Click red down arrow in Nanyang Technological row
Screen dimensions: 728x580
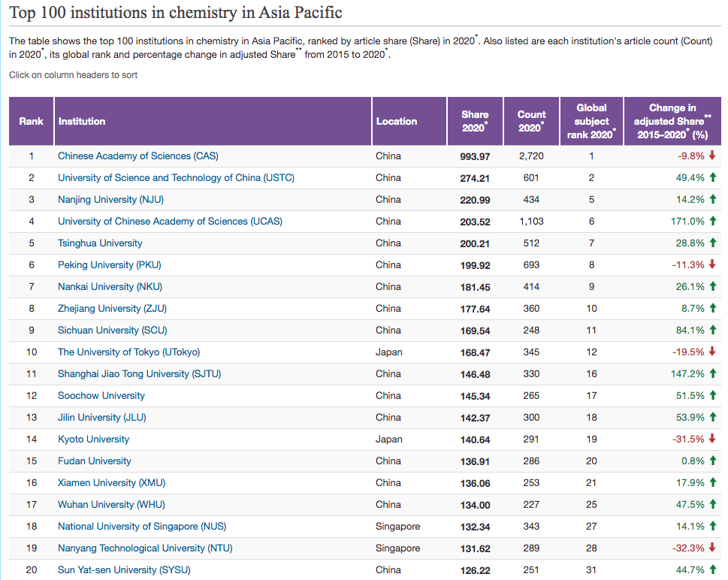click(x=712, y=548)
